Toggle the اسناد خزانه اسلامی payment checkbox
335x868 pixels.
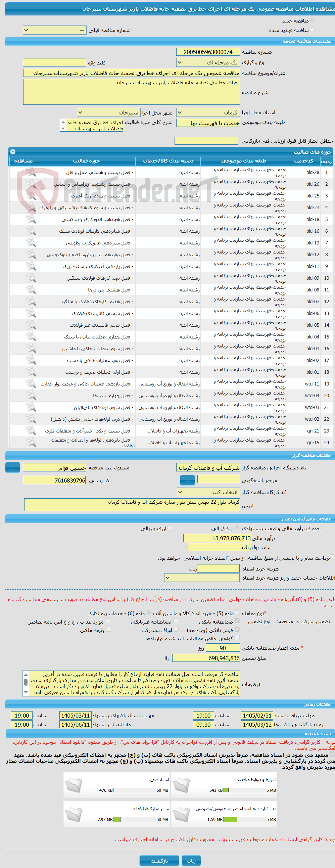(x=332, y=557)
